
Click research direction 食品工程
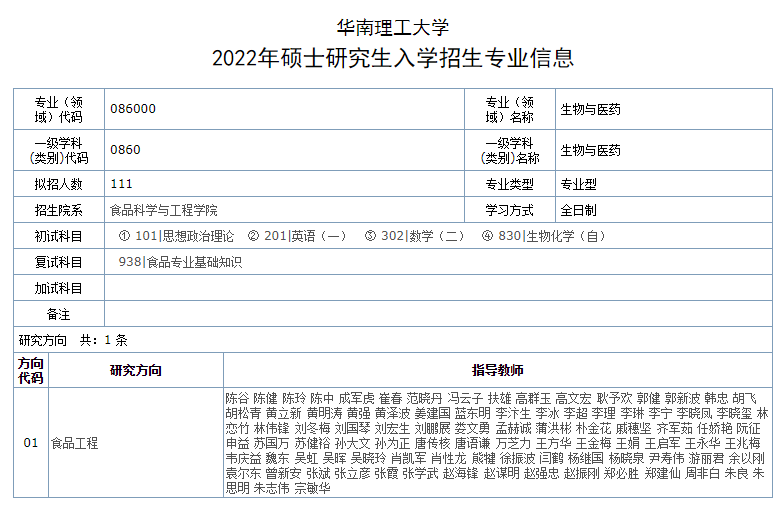coord(74,443)
